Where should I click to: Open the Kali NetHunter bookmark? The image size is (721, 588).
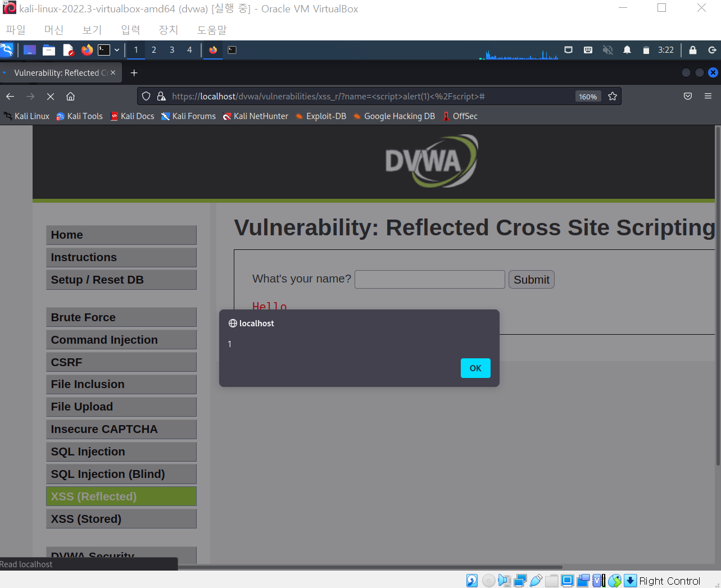[x=256, y=116]
